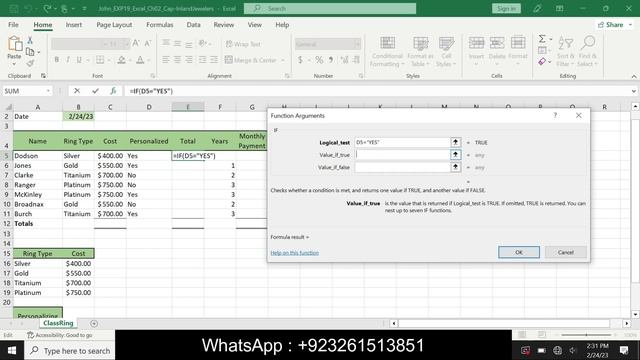Select the ClassRing sheet tab

click(x=58, y=323)
